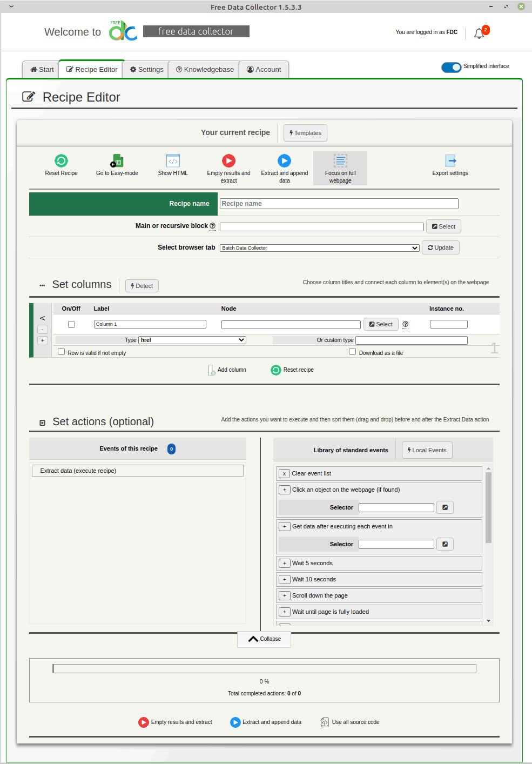
Task: Select Focus on full webpage icon
Action: (x=340, y=161)
